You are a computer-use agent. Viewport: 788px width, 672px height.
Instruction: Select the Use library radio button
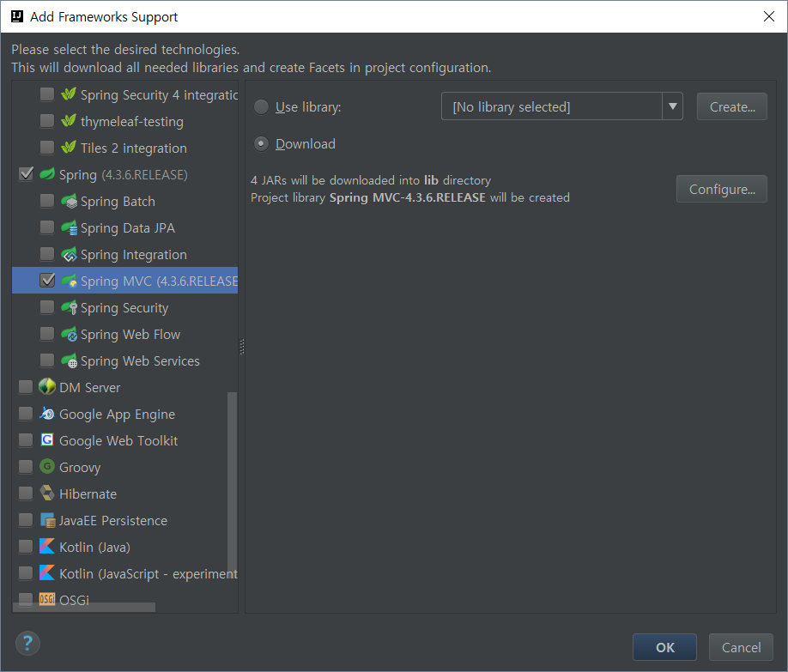pyautogui.click(x=261, y=107)
